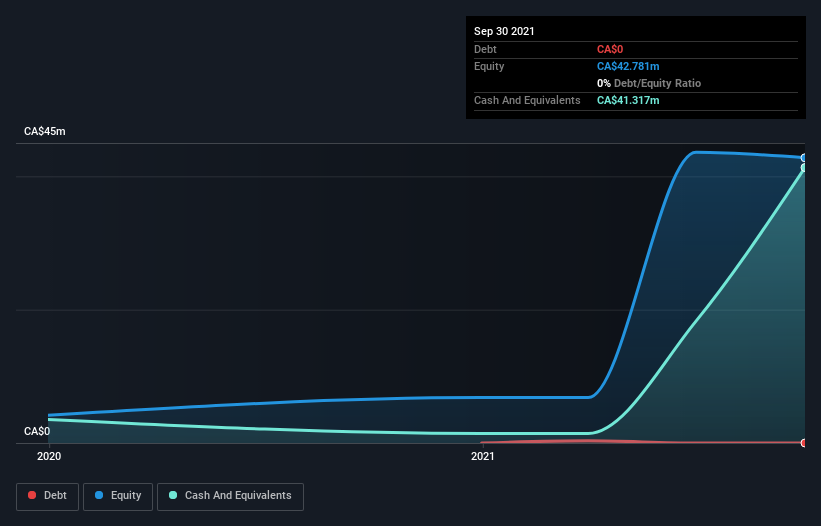821x526 pixels.
Task: Click the Debt label in tooltip
Action: [x=485, y=49]
